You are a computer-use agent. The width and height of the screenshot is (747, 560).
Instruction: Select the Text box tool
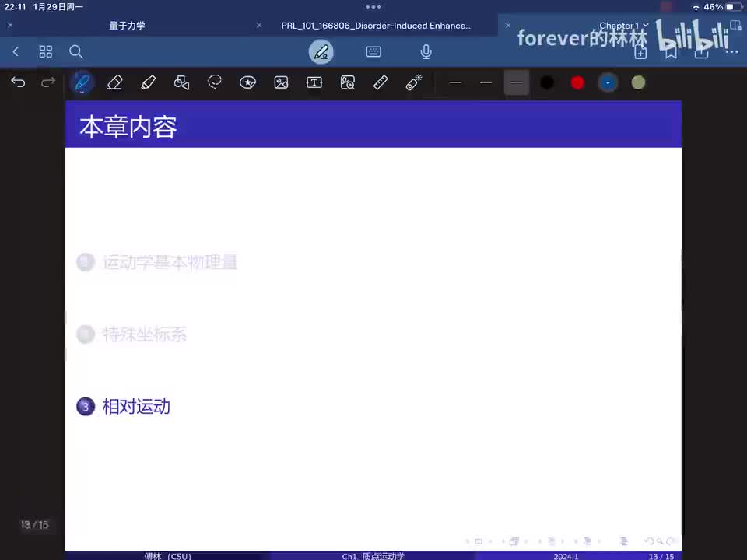[314, 83]
